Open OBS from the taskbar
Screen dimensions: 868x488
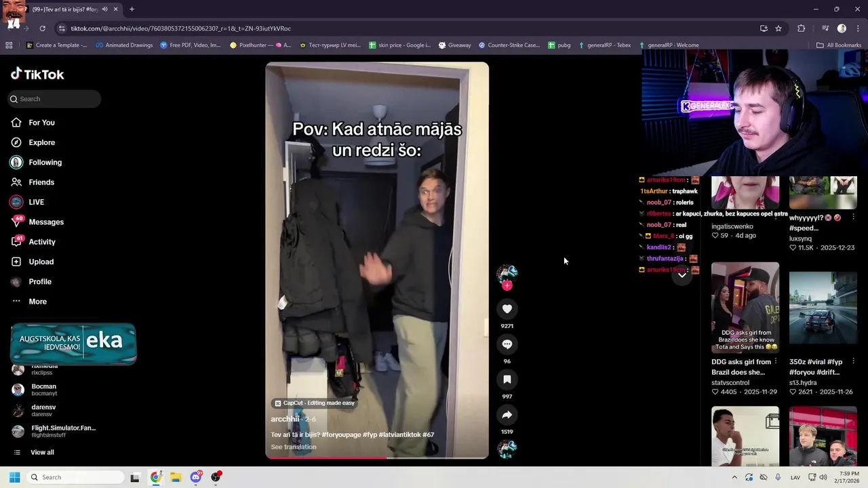(x=216, y=477)
